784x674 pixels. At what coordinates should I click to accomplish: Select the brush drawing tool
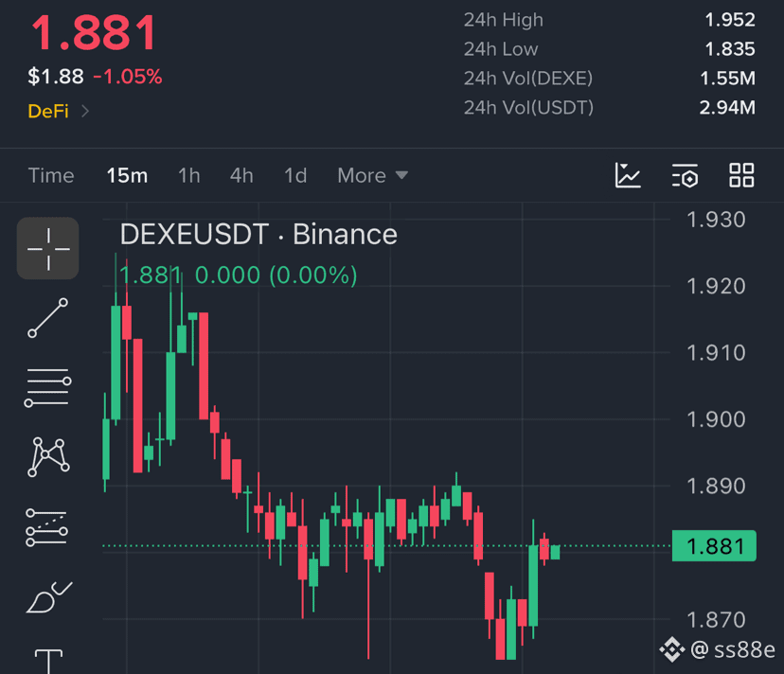pyautogui.click(x=49, y=597)
